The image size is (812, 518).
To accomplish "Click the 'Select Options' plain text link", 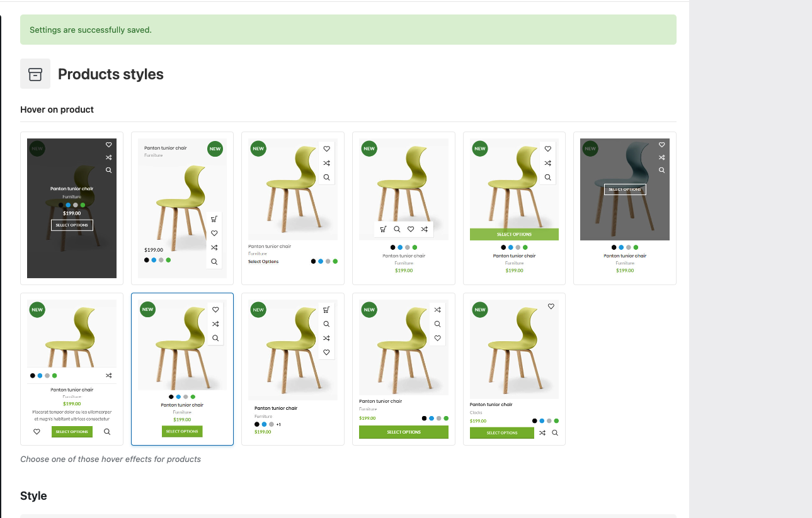I will [263, 261].
